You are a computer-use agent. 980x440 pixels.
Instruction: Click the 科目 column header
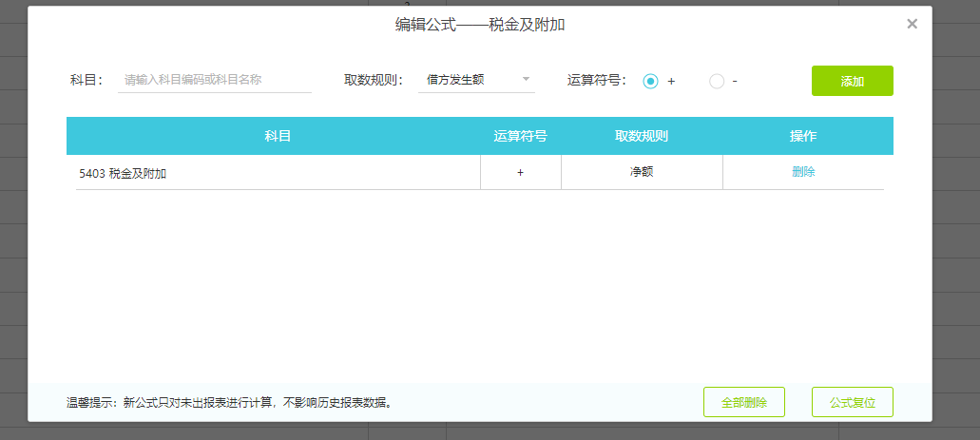[x=278, y=136]
